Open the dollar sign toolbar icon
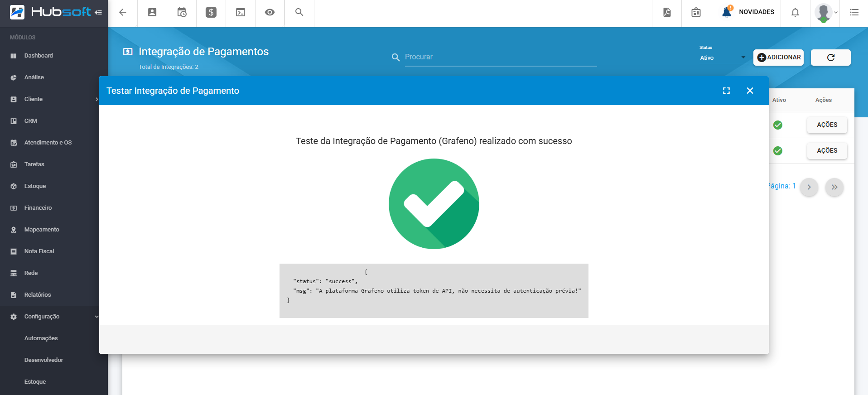 [211, 12]
